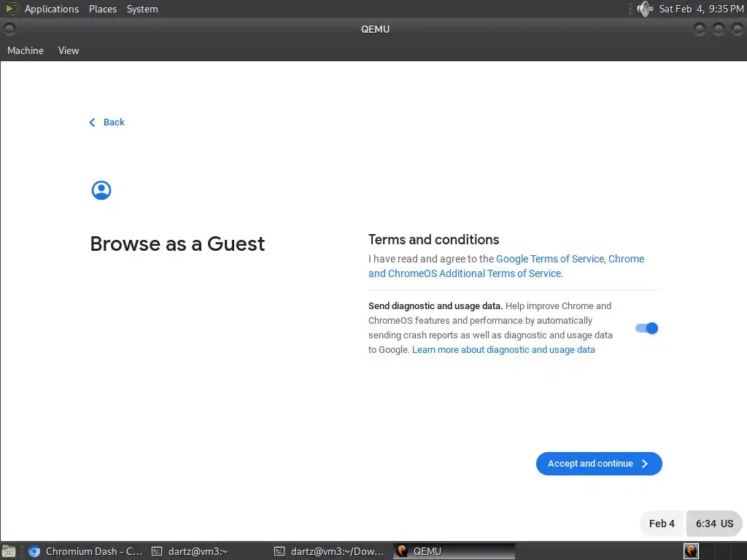Open the QEMU Machine menu
The width and height of the screenshot is (747, 560).
pyautogui.click(x=26, y=50)
